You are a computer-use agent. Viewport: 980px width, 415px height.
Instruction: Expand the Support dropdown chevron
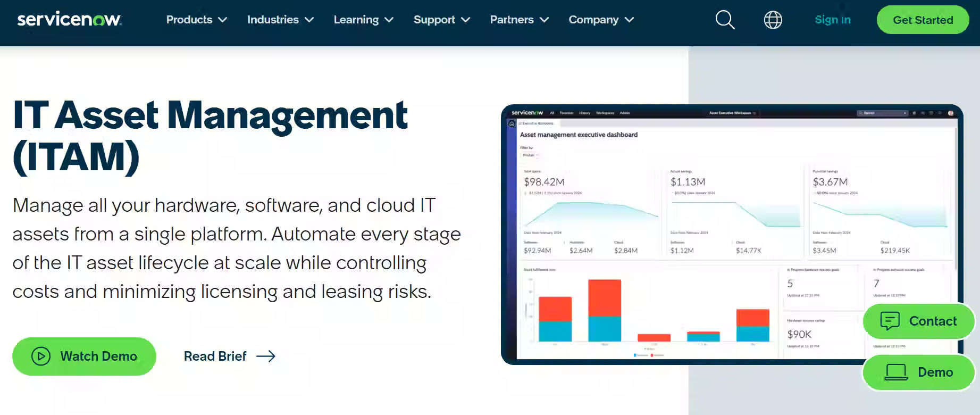click(466, 20)
